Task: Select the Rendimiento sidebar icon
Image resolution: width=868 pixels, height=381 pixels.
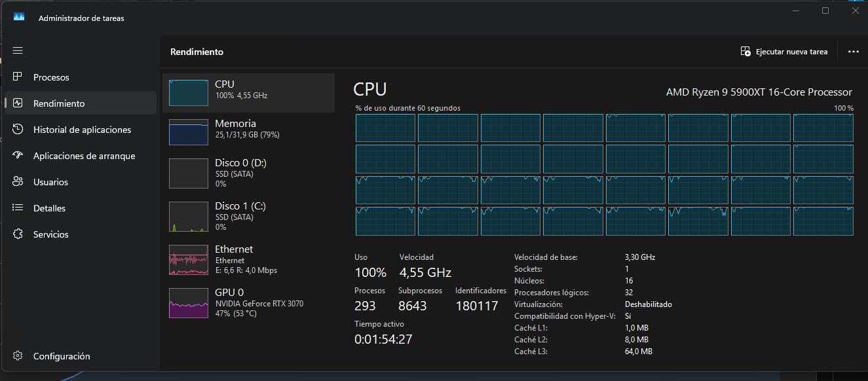Action: tap(18, 103)
